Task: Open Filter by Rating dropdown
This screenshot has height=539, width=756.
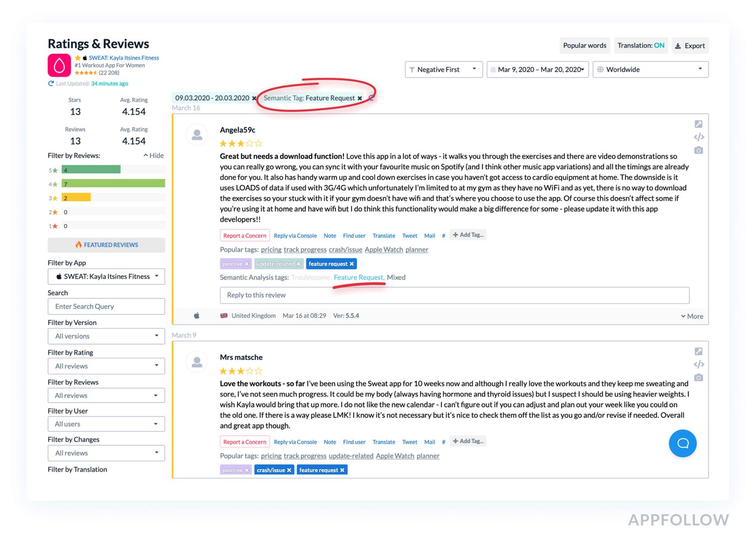Action: pos(106,366)
